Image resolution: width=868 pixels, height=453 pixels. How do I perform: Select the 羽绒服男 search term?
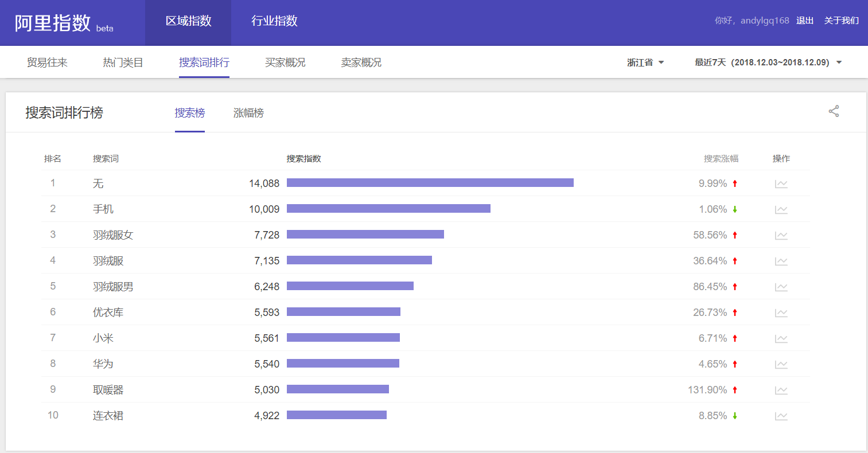(x=113, y=287)
